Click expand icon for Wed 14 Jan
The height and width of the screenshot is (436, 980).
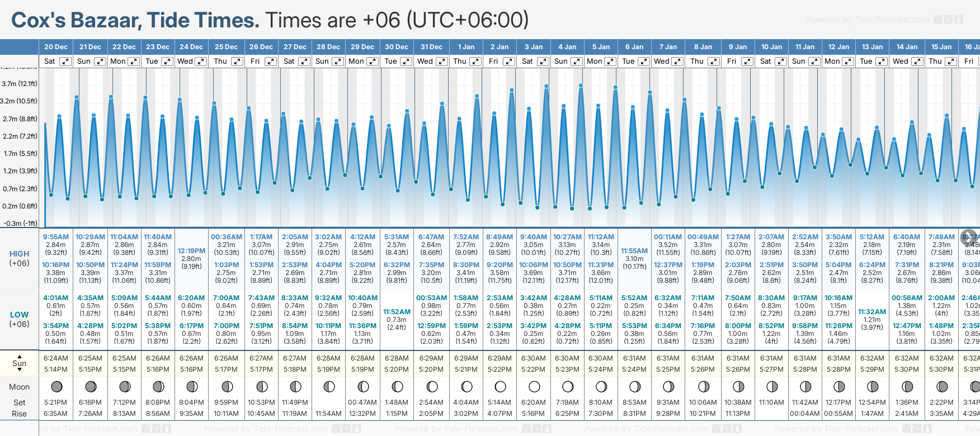(x=917, y=61)
